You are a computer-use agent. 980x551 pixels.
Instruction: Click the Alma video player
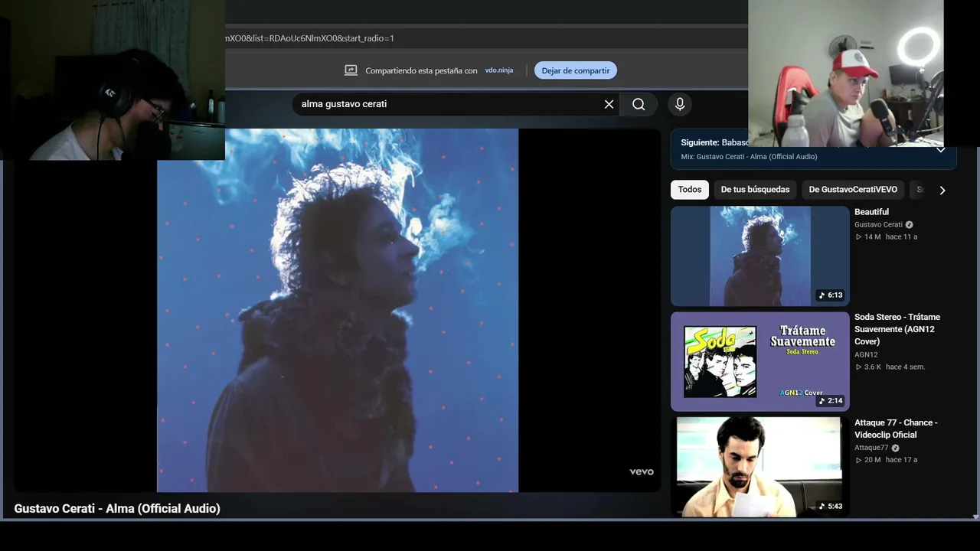click(x=338, y=310)
